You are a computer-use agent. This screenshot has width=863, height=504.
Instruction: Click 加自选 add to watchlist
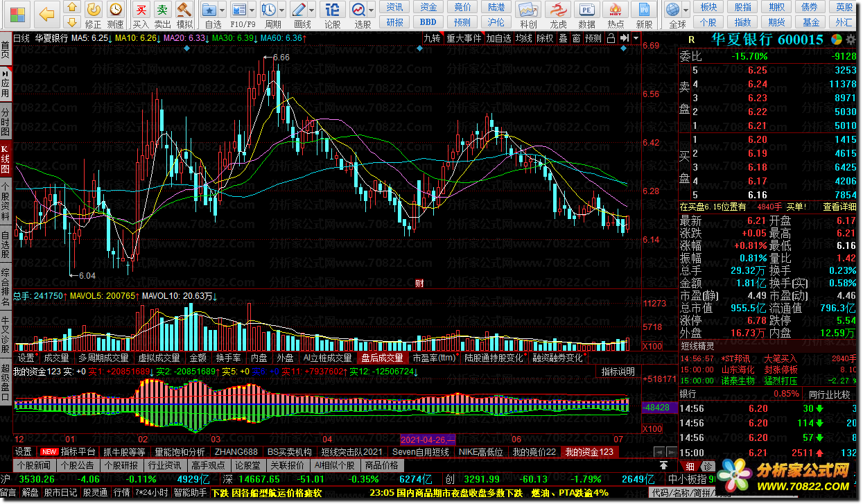[x=498, y=38]
